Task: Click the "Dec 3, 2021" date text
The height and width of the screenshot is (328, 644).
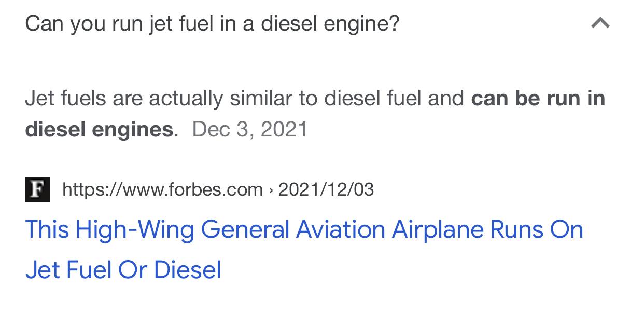Action: (250, 129)
